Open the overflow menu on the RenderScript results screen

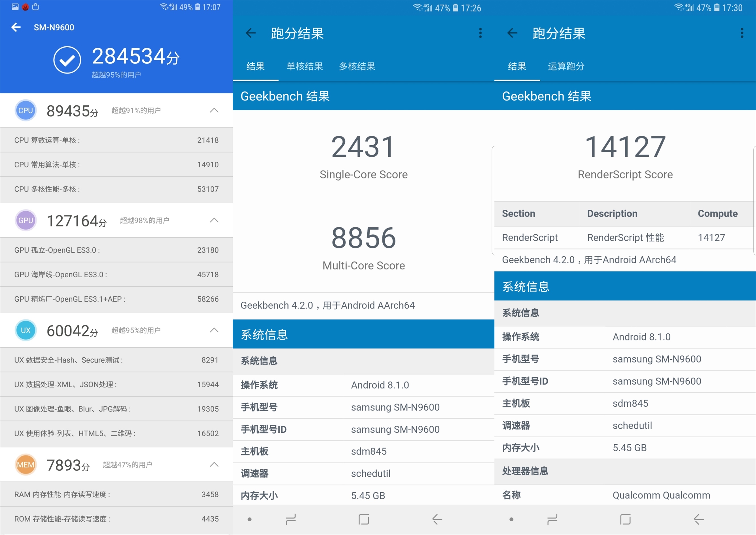coord(742,33)
